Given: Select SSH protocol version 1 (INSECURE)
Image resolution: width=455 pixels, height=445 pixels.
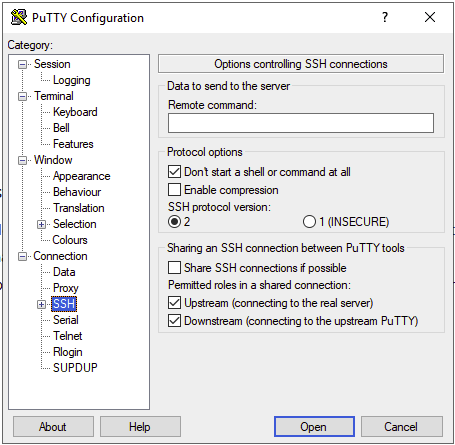Looking at the screenshot, I should pyautogui.click(x=309, y=222).
